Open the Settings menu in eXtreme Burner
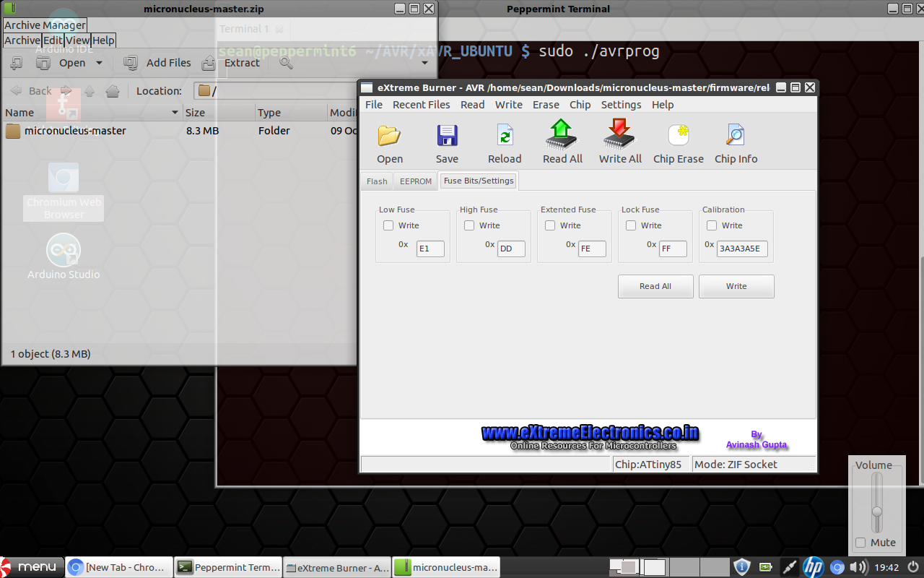This screenshot has width=924, height=578. click(x=621, y=105)
